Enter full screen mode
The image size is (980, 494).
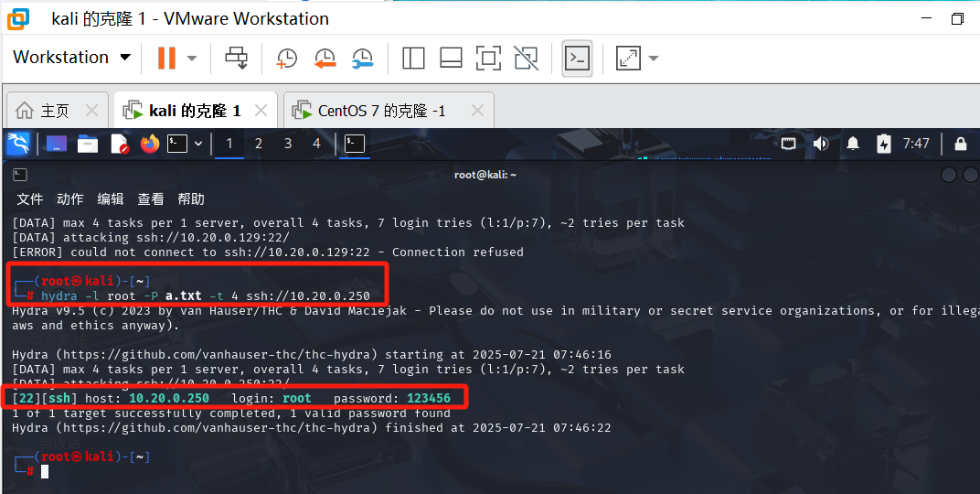click(x=488, y=59)
